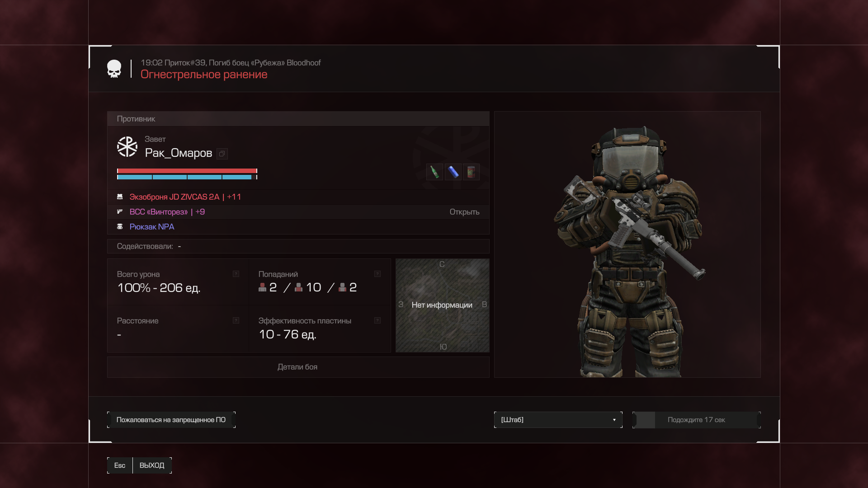
Task: Click the Esc key hint
Action: pos(120,465)
